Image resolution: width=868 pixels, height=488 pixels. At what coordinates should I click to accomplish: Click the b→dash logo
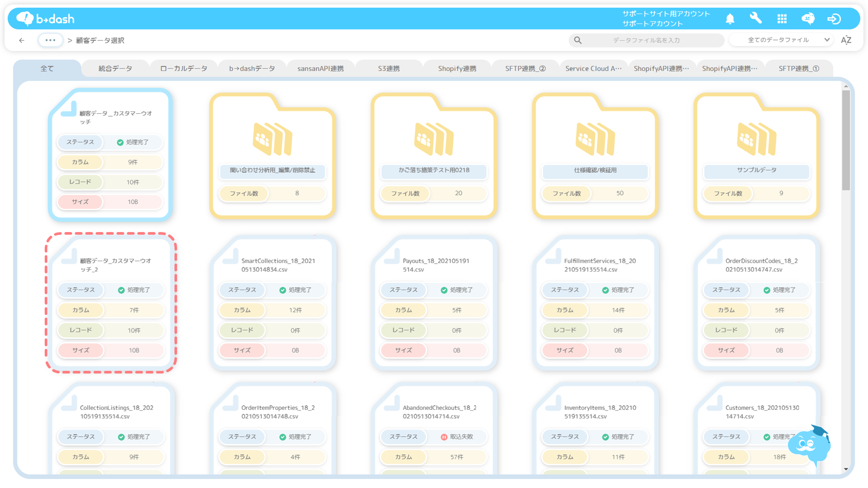[x=46, y=19]
